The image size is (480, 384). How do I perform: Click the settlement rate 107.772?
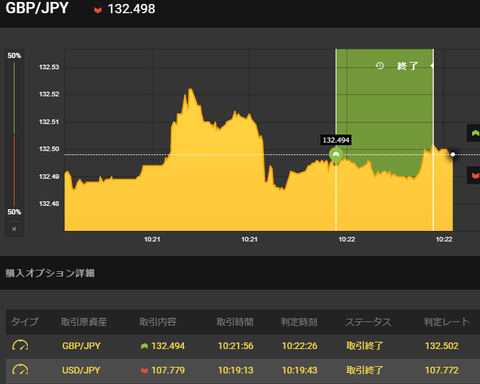442,370
